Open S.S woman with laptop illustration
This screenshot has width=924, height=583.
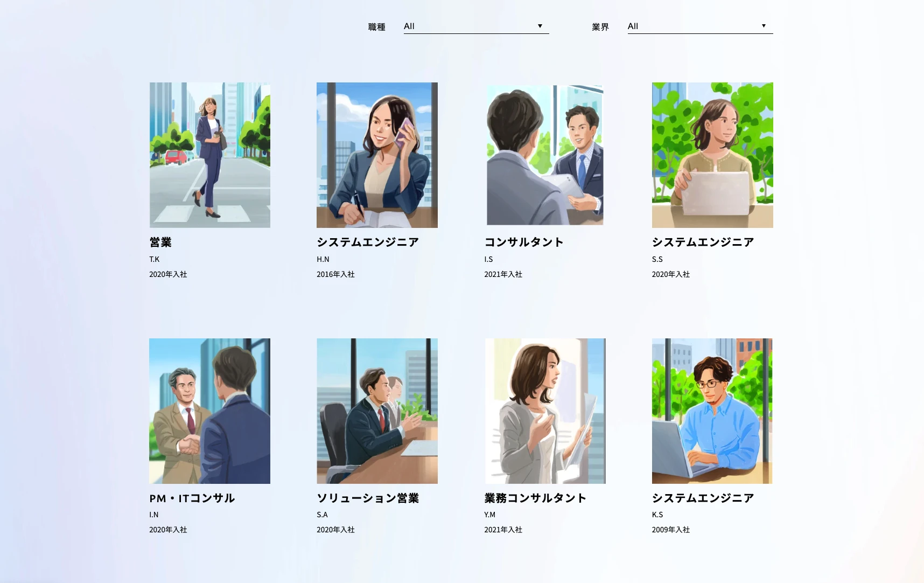712,155
